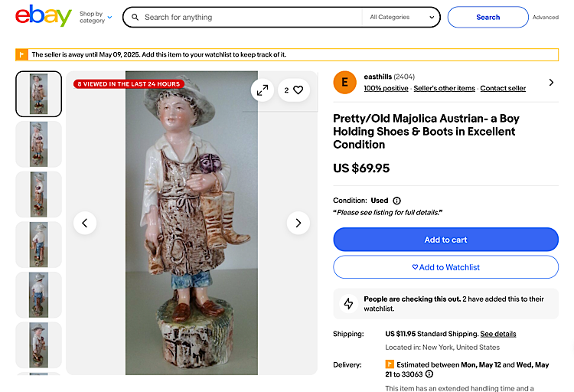Viewport: 574px width, 392px height.
Task: Add item to cart
Action: [x=445, y=240]
